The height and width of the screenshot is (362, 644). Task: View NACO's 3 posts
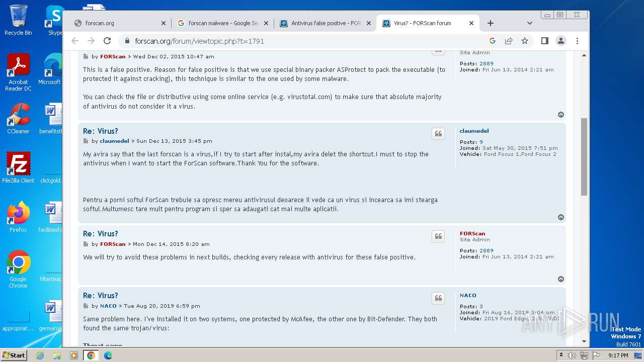coord(481,307)
